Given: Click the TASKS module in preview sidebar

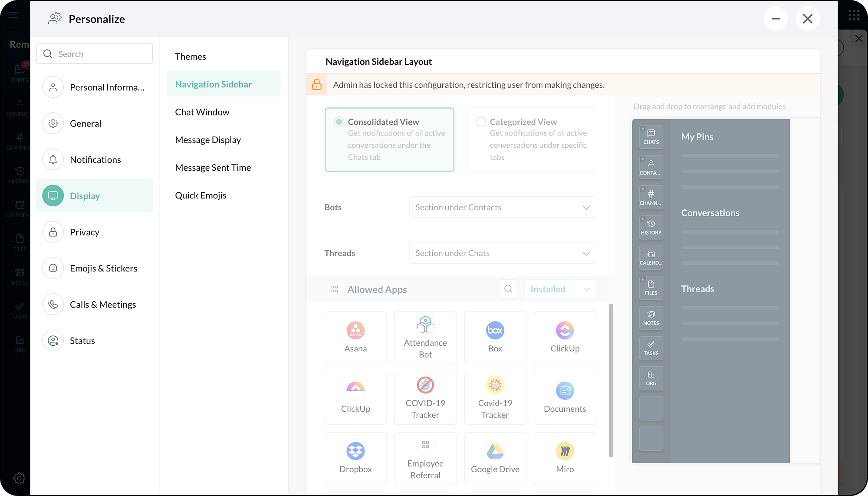Looking at the screenshot, I should (651, 348).
